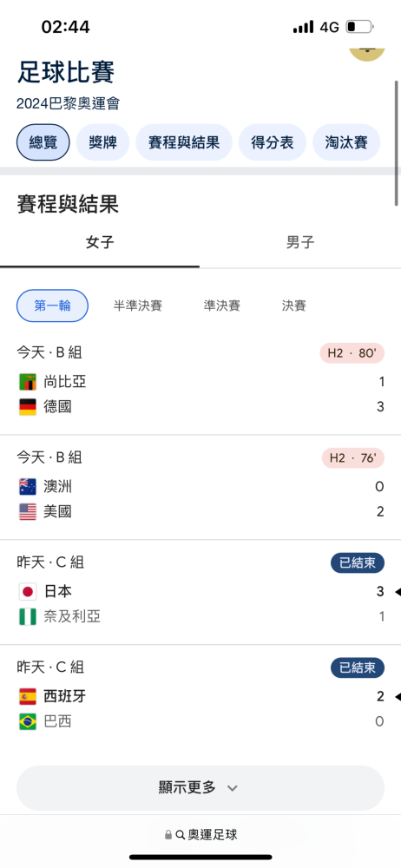Tap the Brazil flag icon
The image size is (401, 868).
pos(27,721)
